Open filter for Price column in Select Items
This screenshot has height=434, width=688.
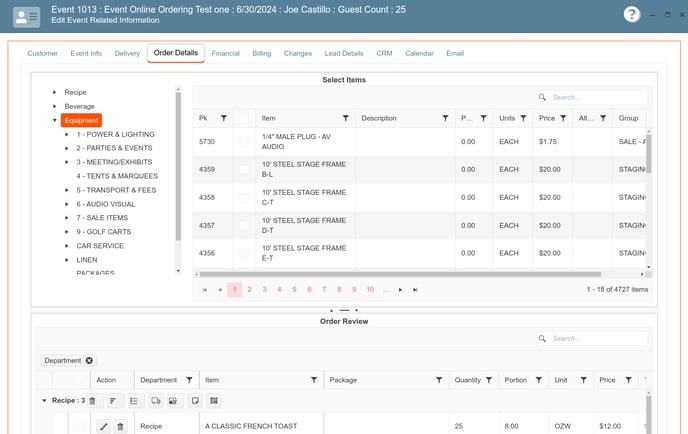pyautogui.click(x=563, y=118)
